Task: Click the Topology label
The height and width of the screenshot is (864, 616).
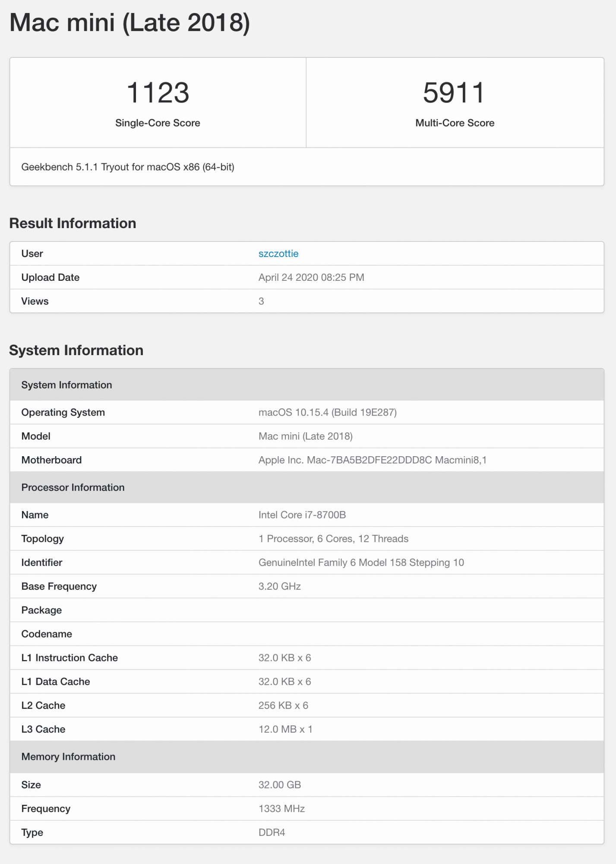Action: (43, 539)
